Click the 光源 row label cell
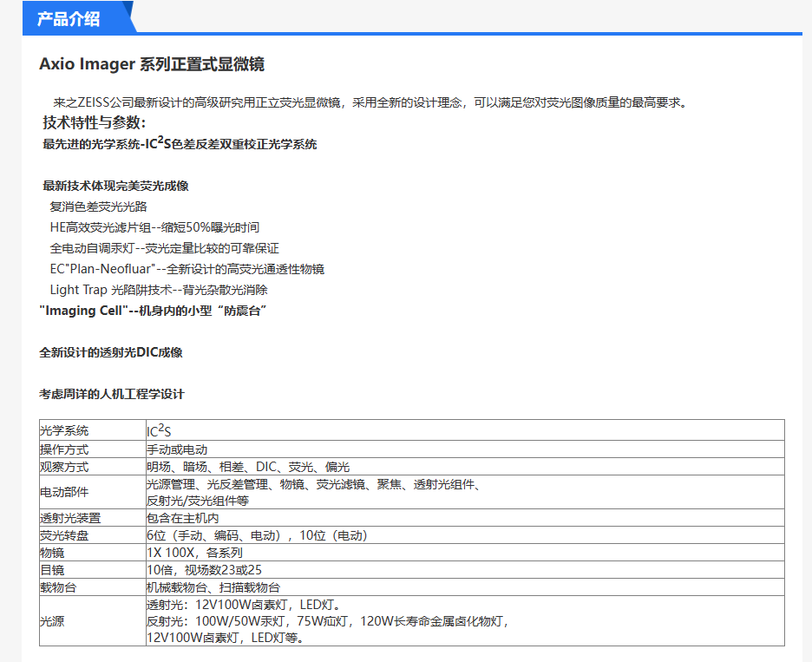This screenshot has width=812, height=662. tap(93, 621)
